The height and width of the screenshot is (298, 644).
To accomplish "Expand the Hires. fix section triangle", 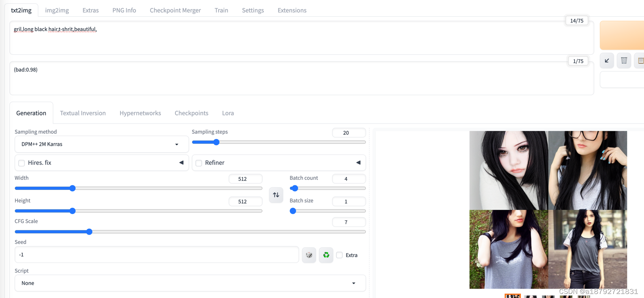I will tap(181, 163).
